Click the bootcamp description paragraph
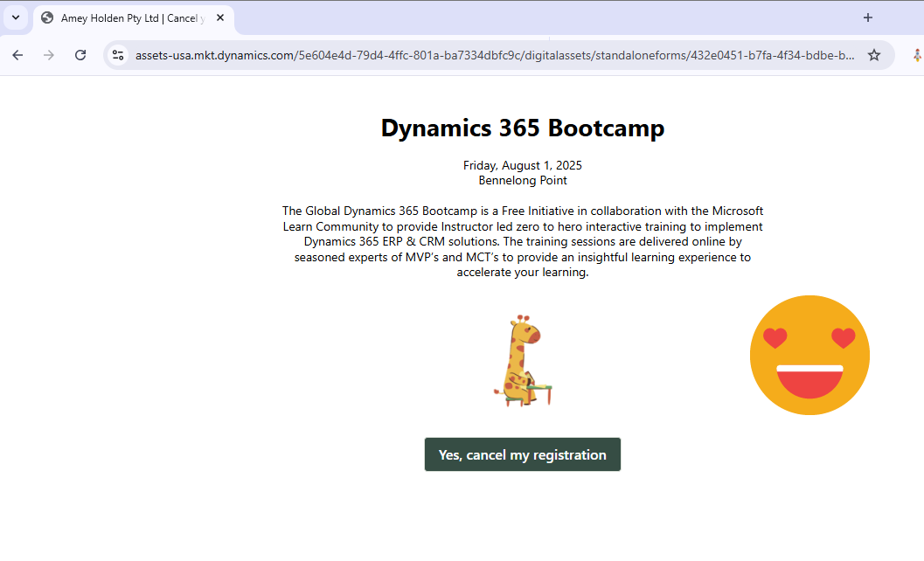The image size is (924, 561). [523, 241]
